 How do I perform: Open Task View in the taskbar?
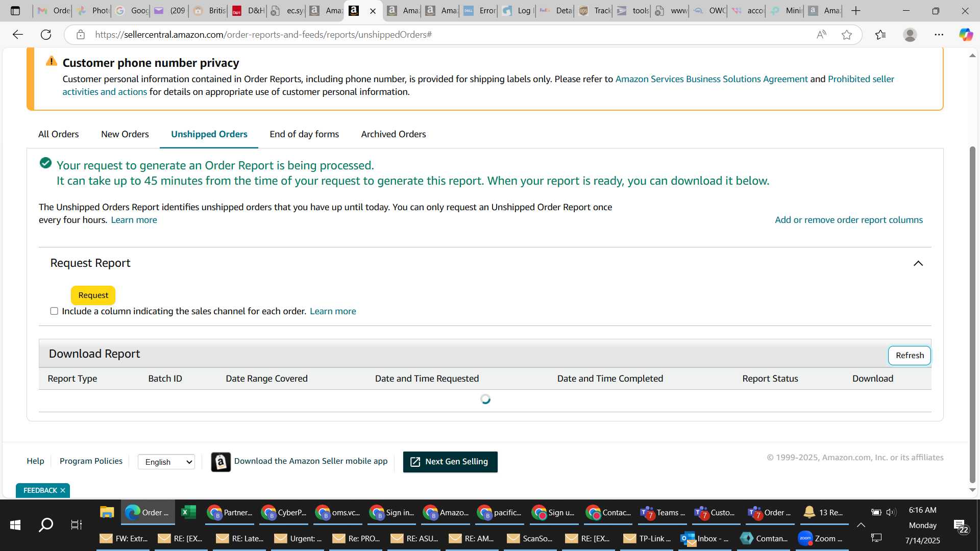pos(77,524)
